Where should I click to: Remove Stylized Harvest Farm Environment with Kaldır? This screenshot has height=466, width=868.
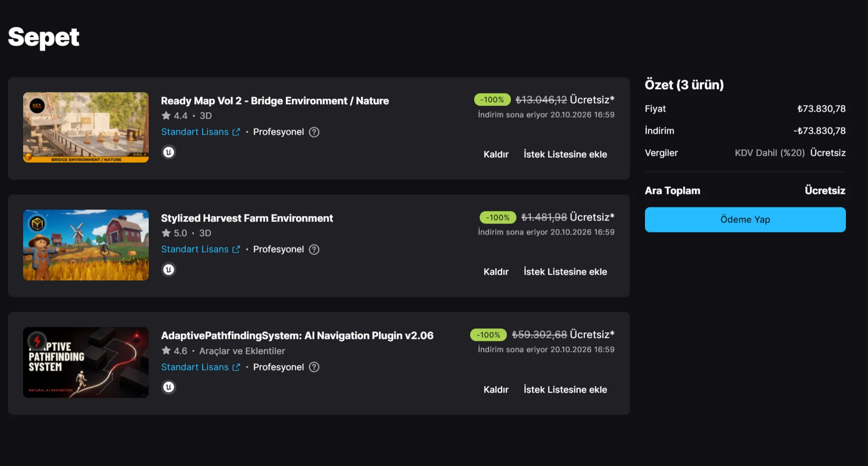(x=496, y=272)
